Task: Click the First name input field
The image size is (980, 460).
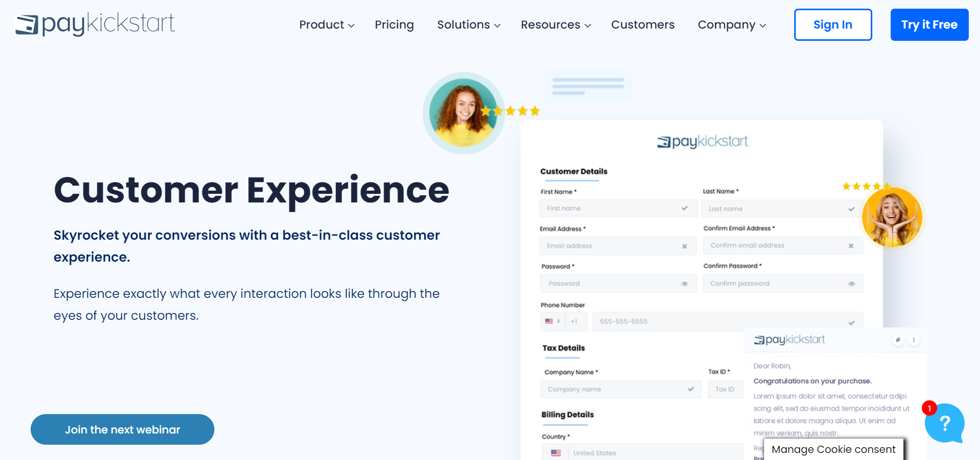Action: tap(618, 208)
